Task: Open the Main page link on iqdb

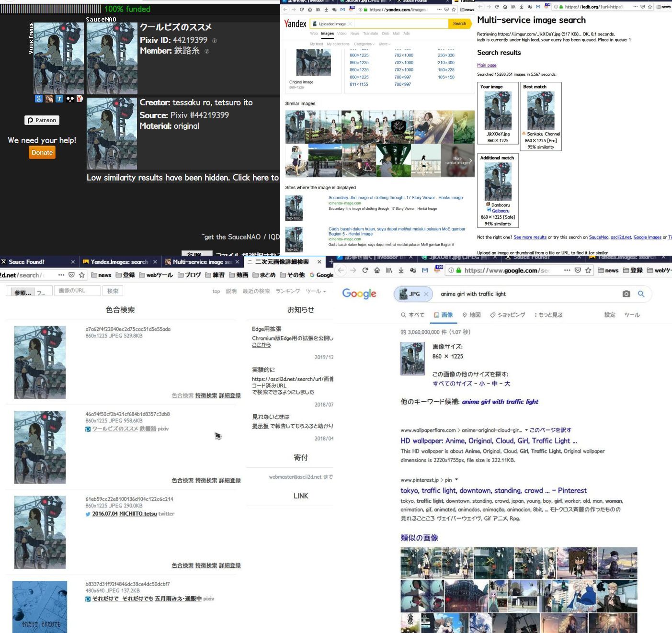Action: coord(487,65)
